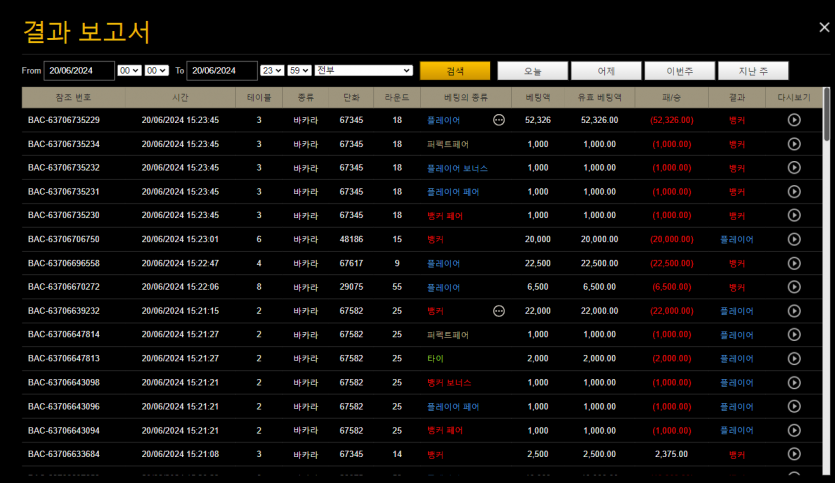This screenshot has height=483, width=835.
Task: Select reference number BAC-63706670272
Action: (64, 286)
